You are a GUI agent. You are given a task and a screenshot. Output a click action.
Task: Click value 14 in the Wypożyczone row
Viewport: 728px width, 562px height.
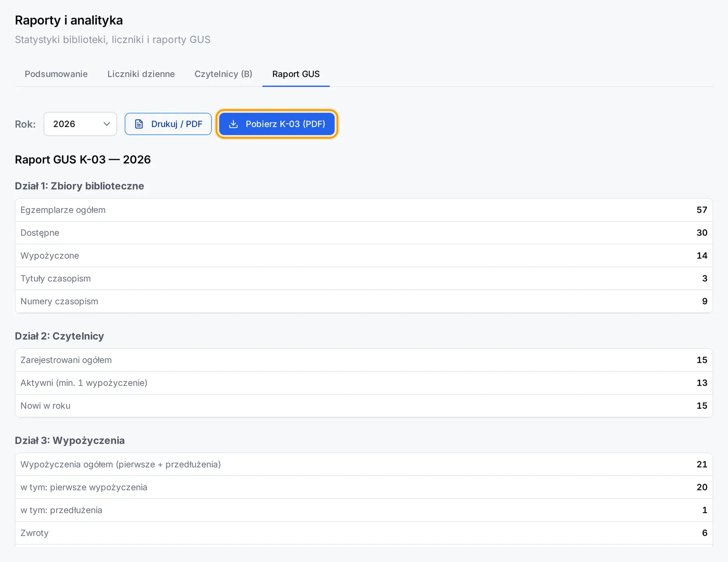tap(702, 256)
